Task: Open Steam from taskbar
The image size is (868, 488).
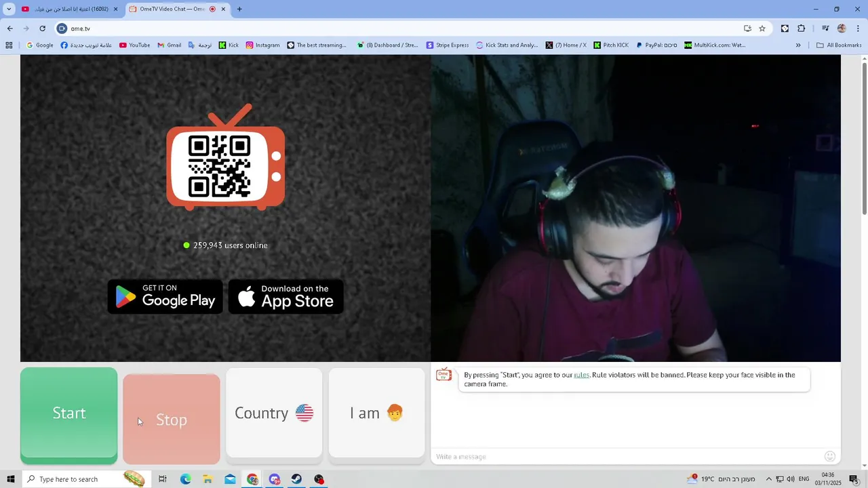Action: (x=296, y=479)
